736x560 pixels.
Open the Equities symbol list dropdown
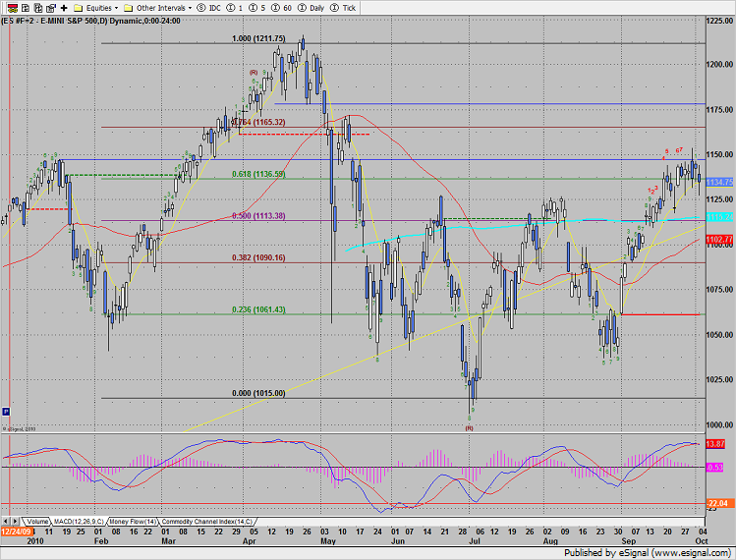click(x=102, y=8)
